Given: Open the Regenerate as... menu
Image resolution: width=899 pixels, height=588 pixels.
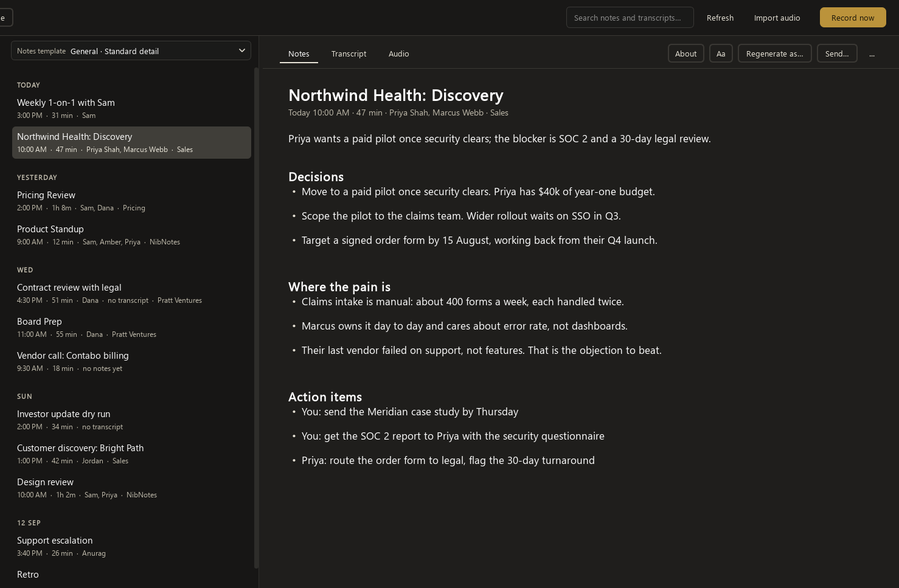Looking at the screenshot, I should [x=774, y=54].
